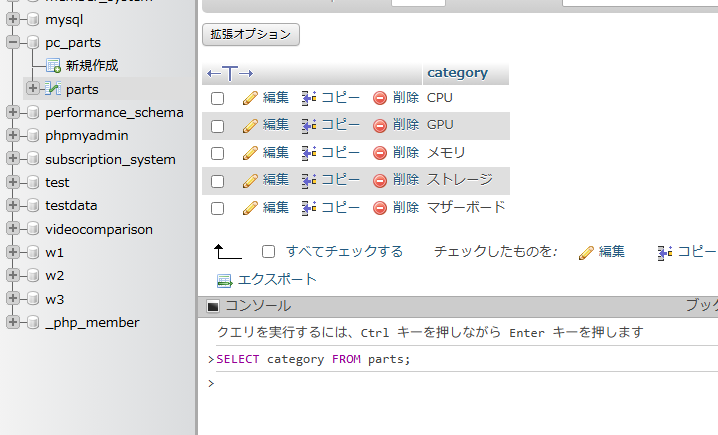
Task: Click the copy icon for GPU row
Action: (309, 125)
